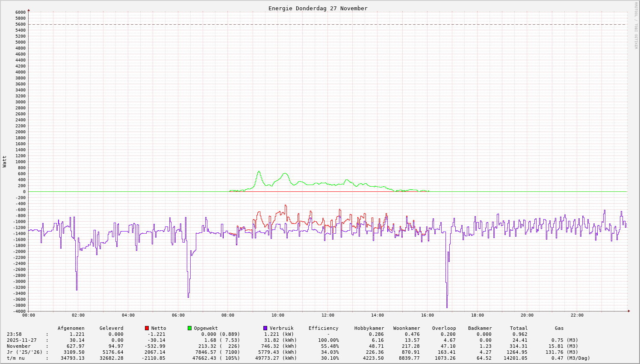
Task: Click the 12:00 time axis label
Action: pos(327,315)
